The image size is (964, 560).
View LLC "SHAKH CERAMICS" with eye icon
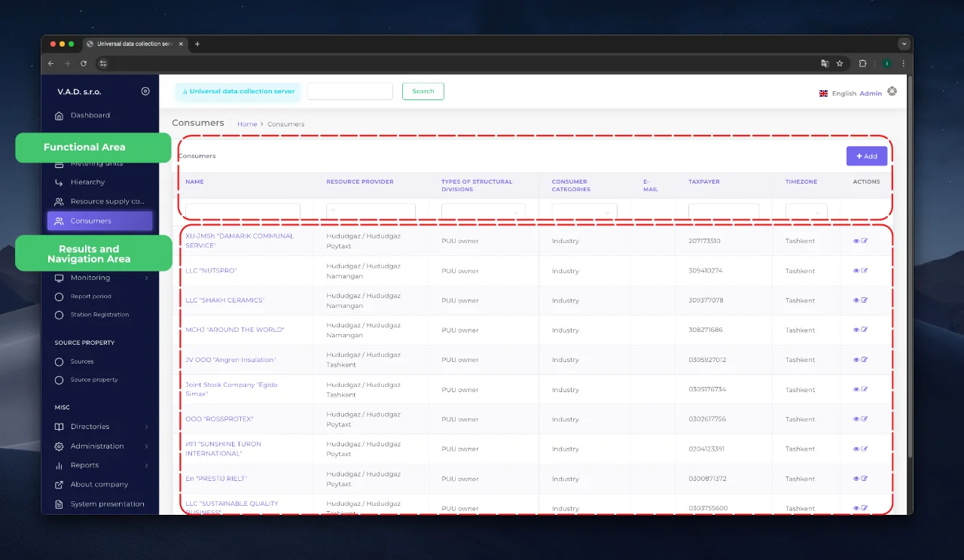coord(856,300)
